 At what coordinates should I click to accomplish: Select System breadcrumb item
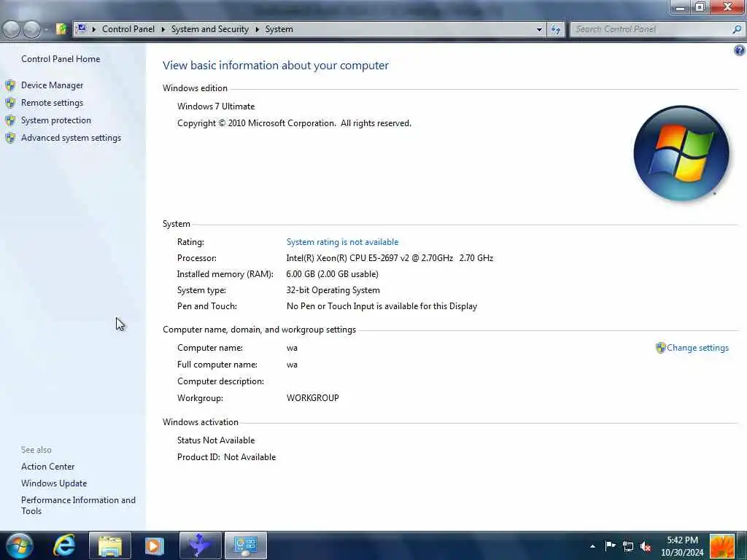click(279, 29)
